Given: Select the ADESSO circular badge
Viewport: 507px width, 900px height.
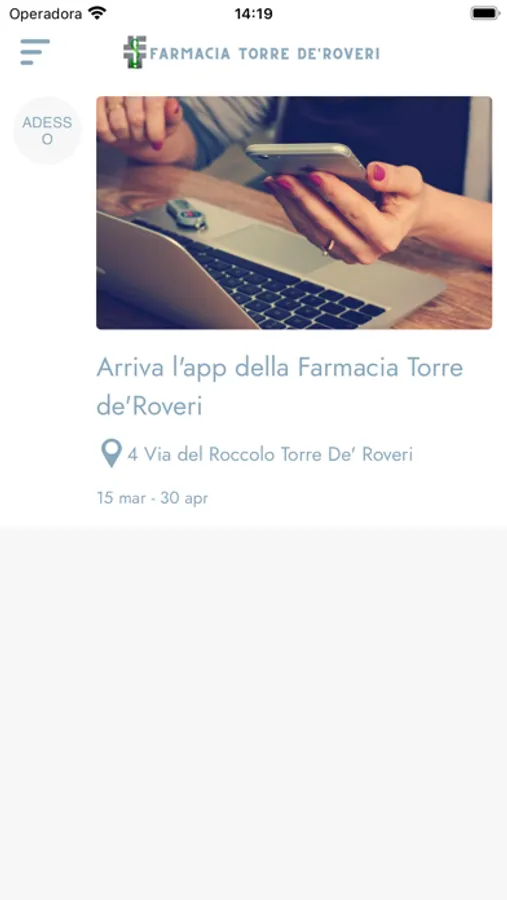Looking at the screenshot, I should 48,130.
